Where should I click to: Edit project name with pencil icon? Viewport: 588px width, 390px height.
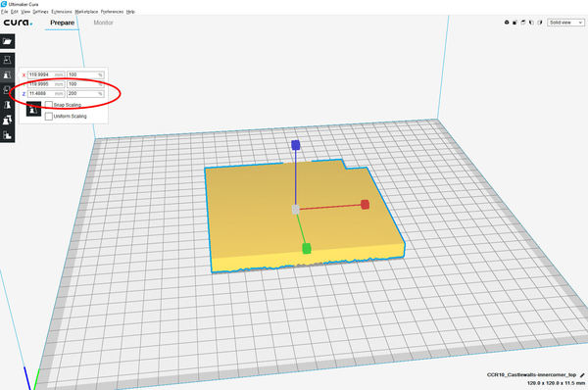coord(582,374)
